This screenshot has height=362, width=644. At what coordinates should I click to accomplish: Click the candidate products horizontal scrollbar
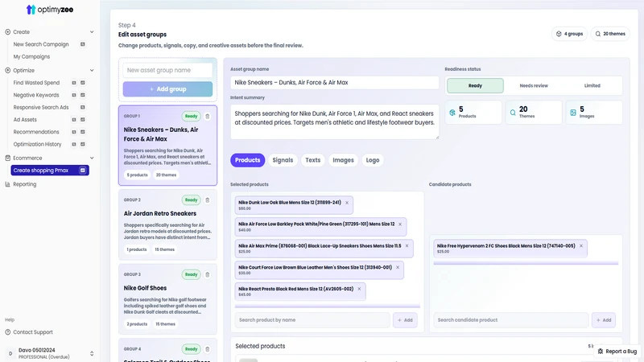pyautogui.click(x=526, y=263)
